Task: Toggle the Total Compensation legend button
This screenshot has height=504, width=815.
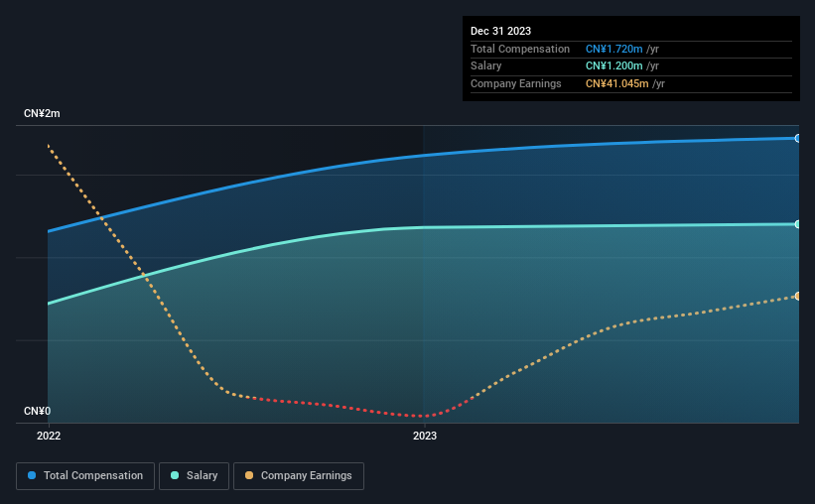Action: 85,476
